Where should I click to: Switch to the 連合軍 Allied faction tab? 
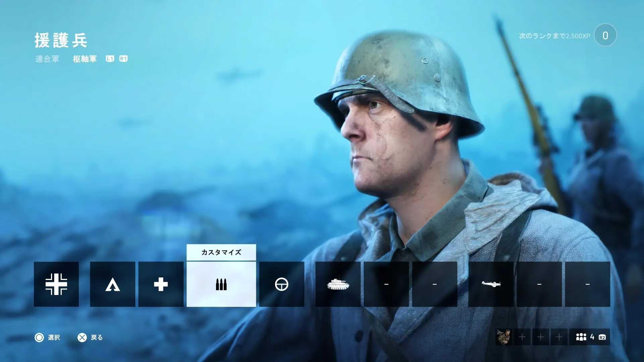[x=47, y=59]
